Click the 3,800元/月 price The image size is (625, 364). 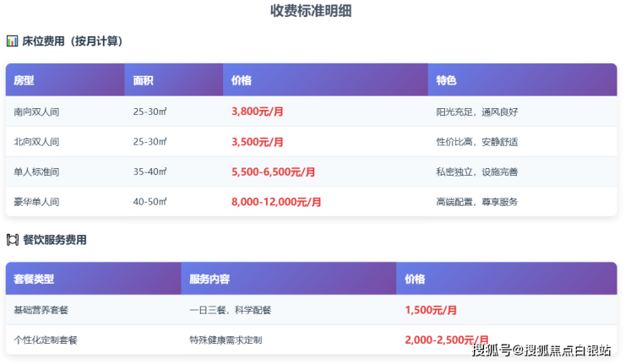point(258,111)
